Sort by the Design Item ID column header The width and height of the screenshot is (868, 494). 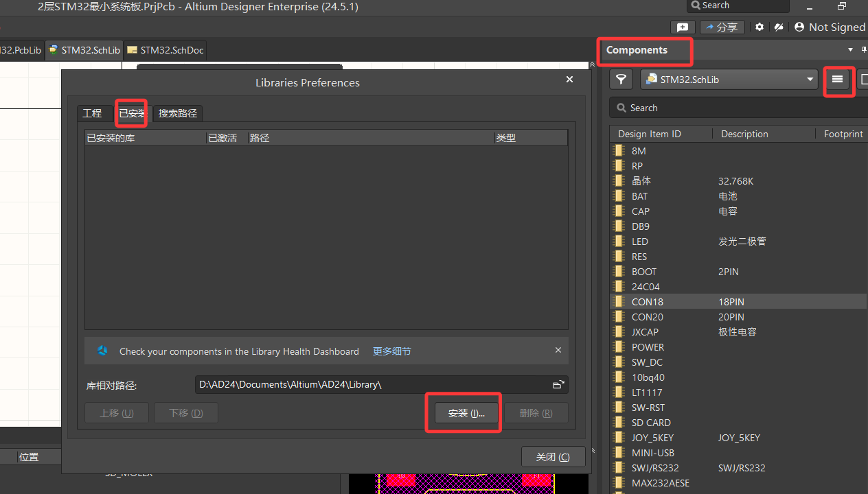coord(661,134)
